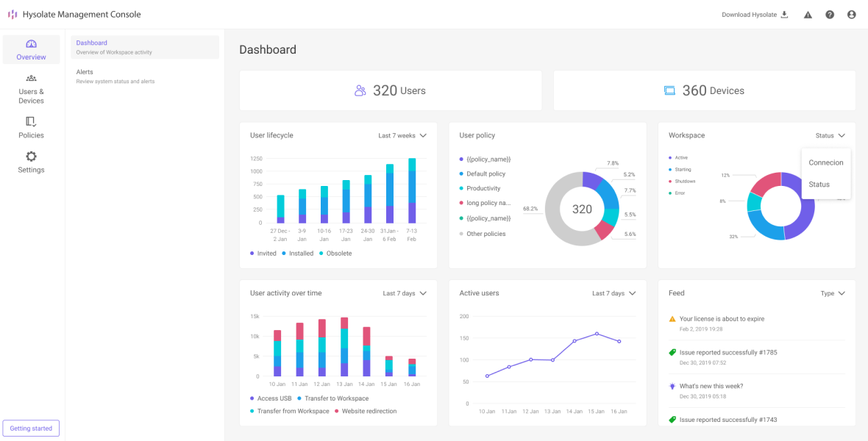Select the Alerts submenu item
868x441 pixels.
pos(85,72)
